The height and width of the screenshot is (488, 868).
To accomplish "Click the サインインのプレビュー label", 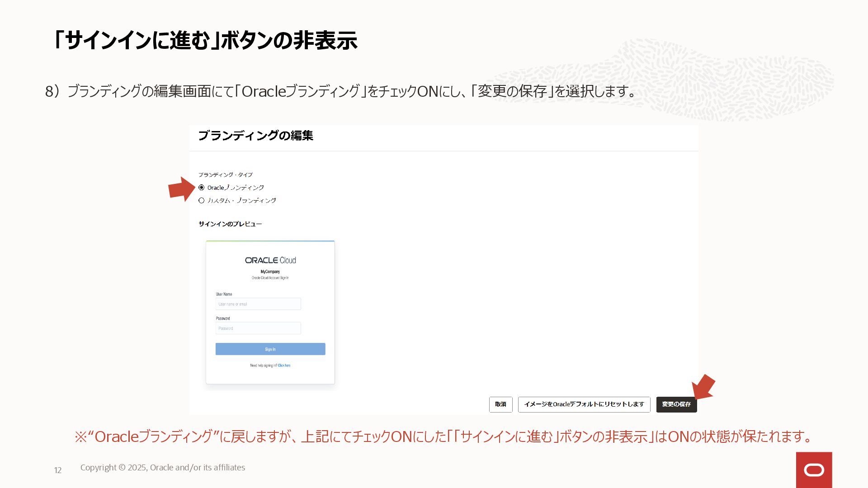I will tap(230, 224).
